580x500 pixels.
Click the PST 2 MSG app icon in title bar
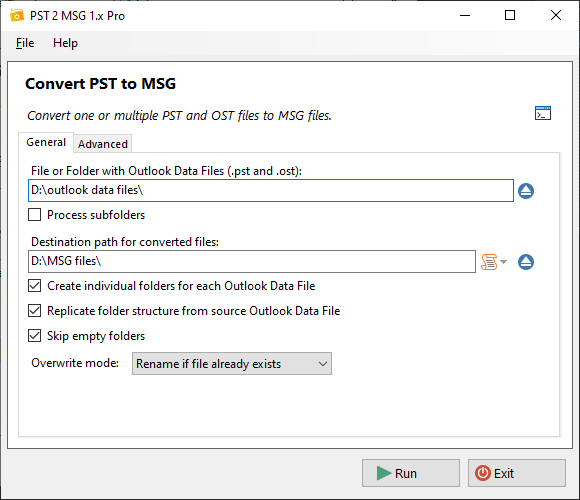click(17, 16)
